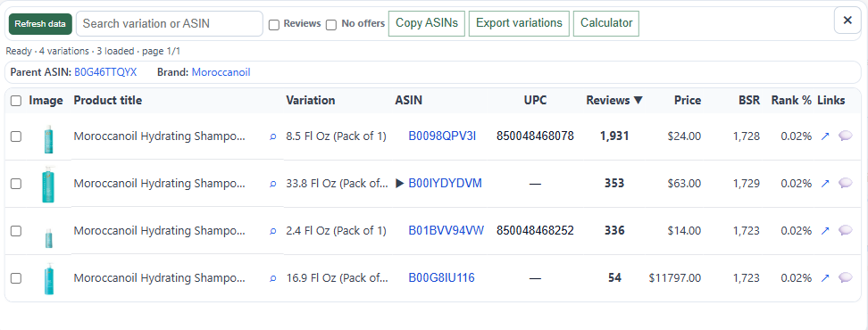Open the Moroccanoil brand link
The width and height of the screenshot is (868, 330).
(221, 72)
